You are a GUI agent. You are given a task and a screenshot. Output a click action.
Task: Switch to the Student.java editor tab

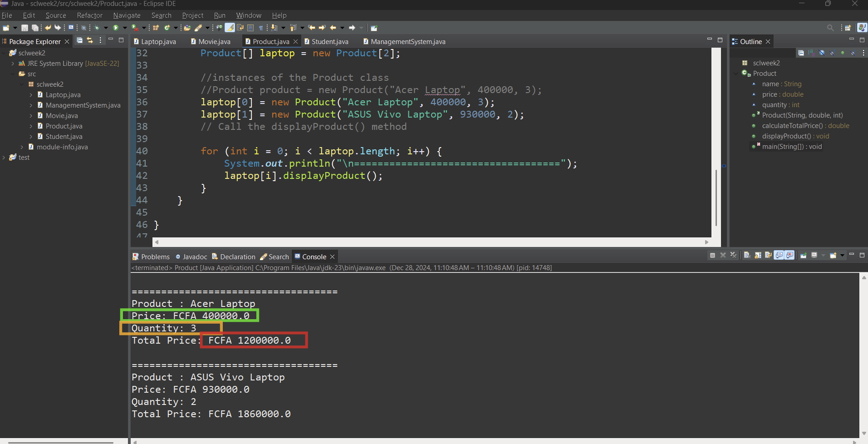[x=326, y=41]
